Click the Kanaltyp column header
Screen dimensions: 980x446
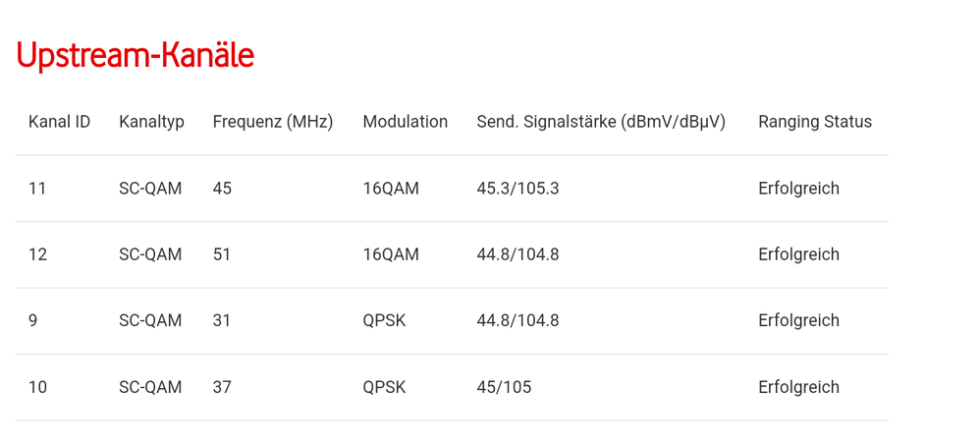tap(152, 122)
